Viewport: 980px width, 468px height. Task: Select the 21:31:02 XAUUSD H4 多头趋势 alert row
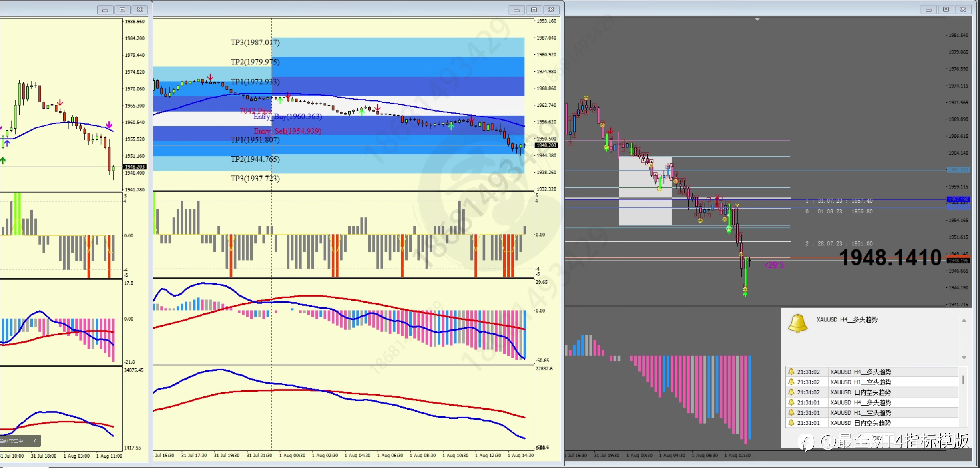coord(860,372)
